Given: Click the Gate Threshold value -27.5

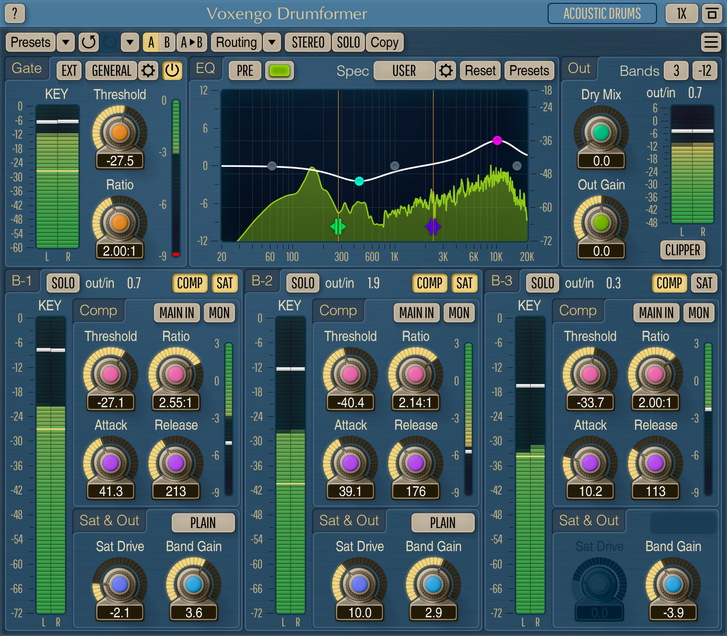Looking at the screenshot, I should 120,161.
